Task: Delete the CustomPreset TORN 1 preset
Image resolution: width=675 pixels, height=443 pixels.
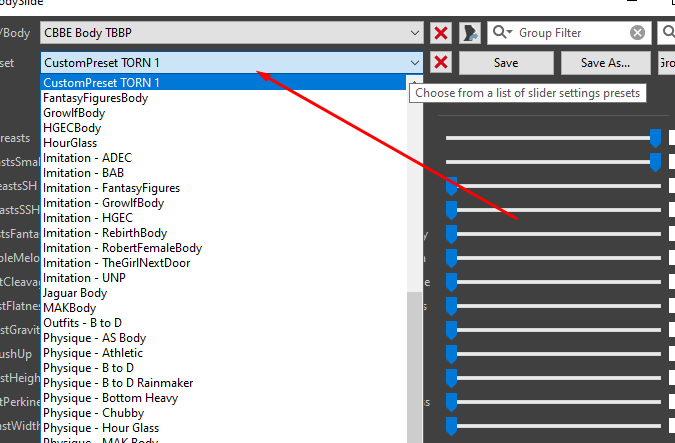Action: coord(441,62)
